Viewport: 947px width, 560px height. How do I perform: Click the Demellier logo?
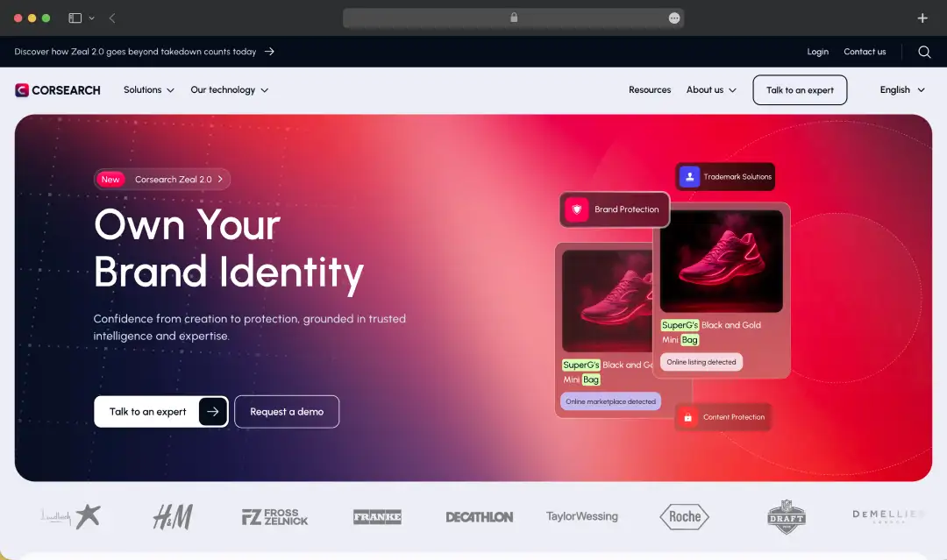tap(887, 515)
